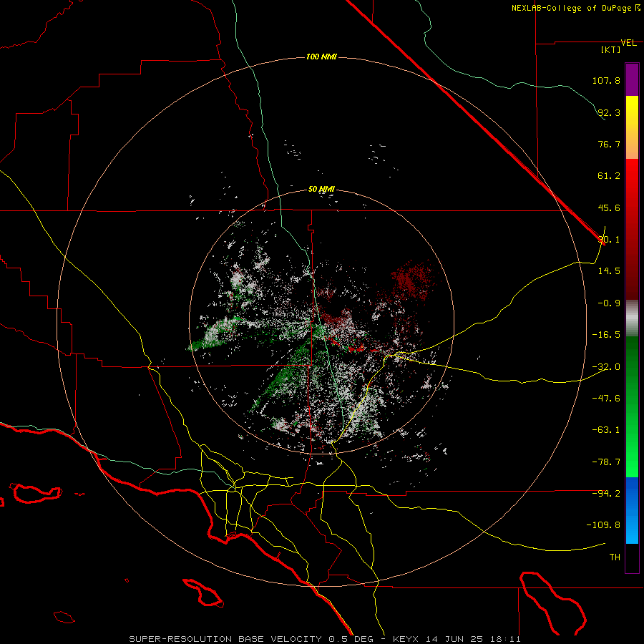Click the VEL legend title
644x644 pixels.
pos(628,43)
